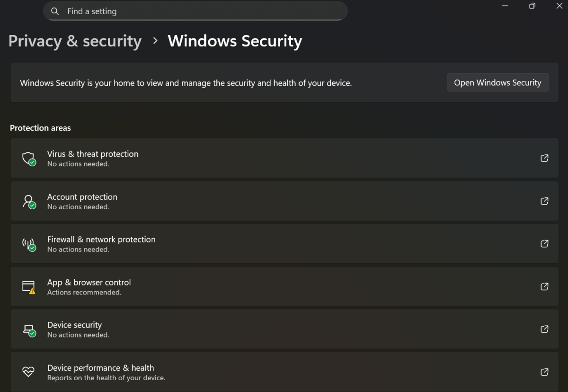The width and height of the screenshot is (568, 392).
Task: Click the search magnifier icon
Action: tap(54, 11)
